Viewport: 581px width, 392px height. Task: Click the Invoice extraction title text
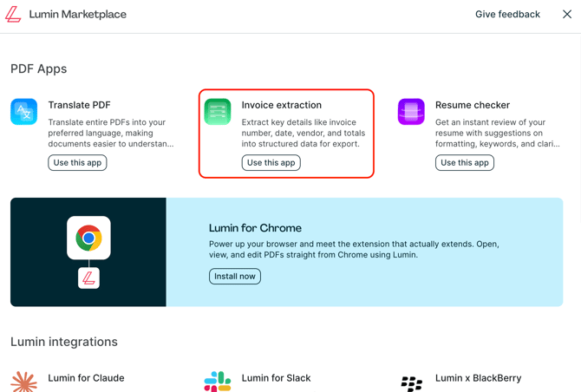[x=281, y=105]
